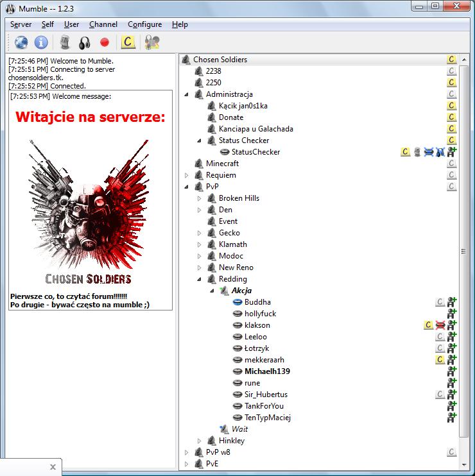This screenshot has width=475, height=476.
Task: Open the Server menu
Action: 21,24
